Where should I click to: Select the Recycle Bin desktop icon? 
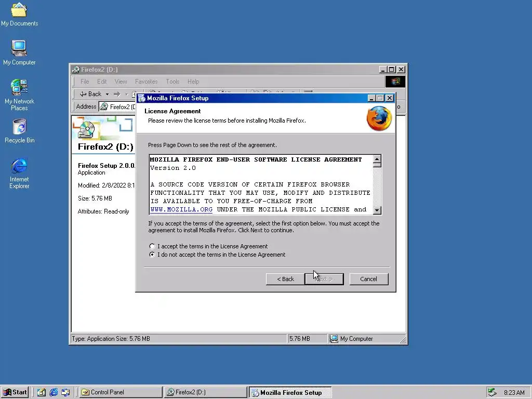click(19, 131)
